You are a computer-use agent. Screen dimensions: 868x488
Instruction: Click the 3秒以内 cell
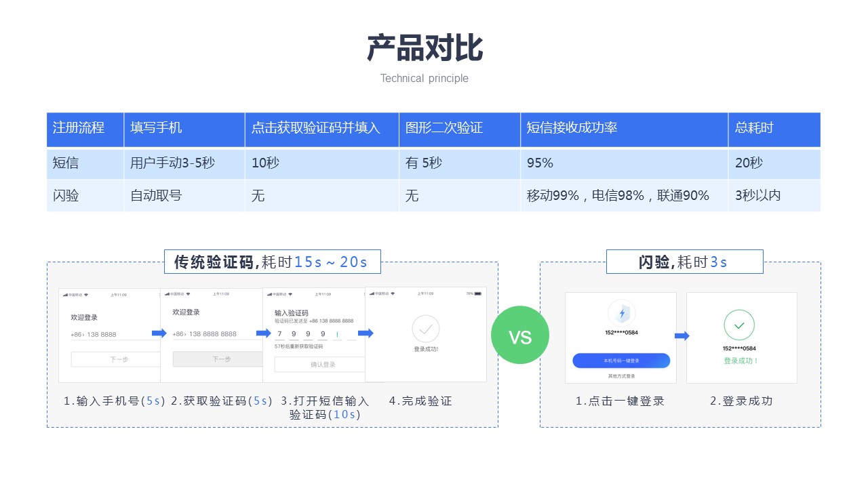(x=774, y=195)
